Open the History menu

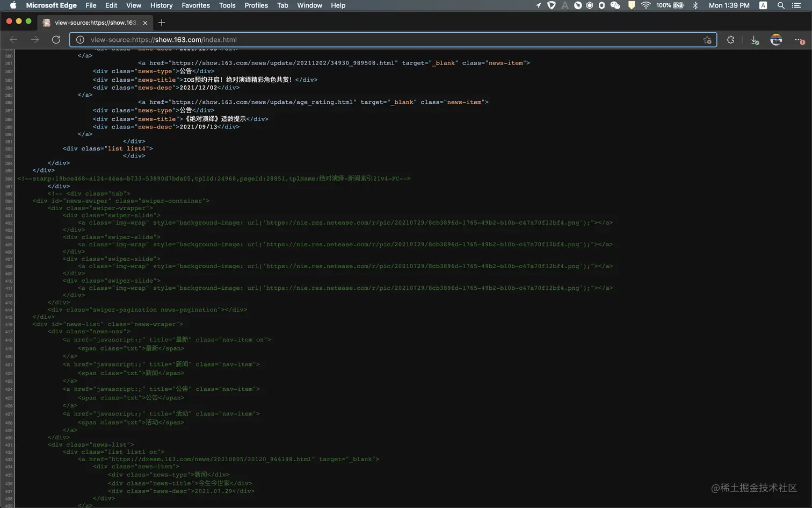click(161, 5)
